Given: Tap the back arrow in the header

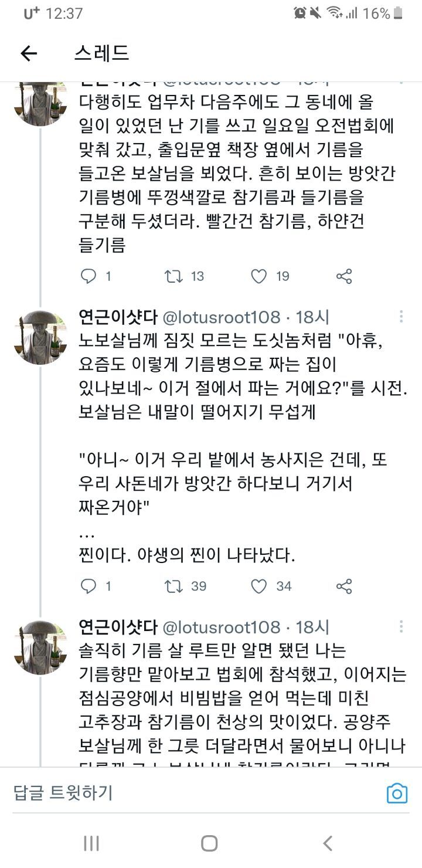Looking at the screenshot, I should pos(29,54).
